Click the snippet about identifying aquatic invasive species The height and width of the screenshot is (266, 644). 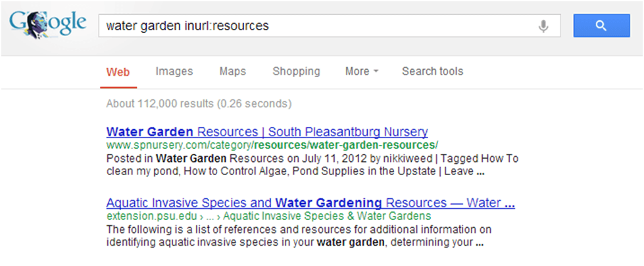299,236
